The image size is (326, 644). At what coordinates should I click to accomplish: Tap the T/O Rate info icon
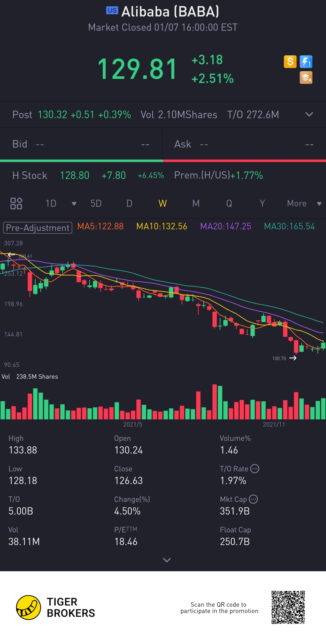255,468
